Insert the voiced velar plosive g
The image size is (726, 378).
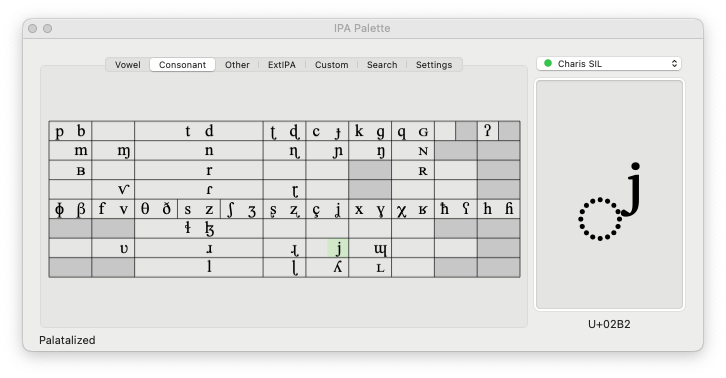pyautogui.click(x=380, y=132)
